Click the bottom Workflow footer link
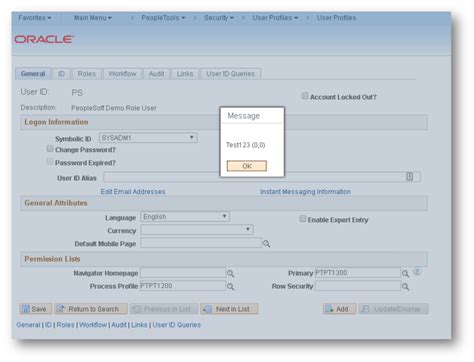The image size is (474, 362). point(93,325)
